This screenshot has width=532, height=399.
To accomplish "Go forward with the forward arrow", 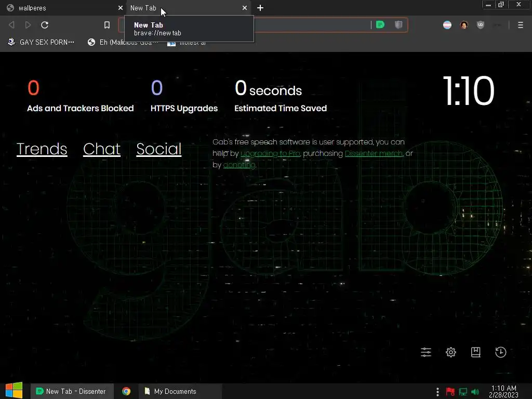I will (28, 25).
